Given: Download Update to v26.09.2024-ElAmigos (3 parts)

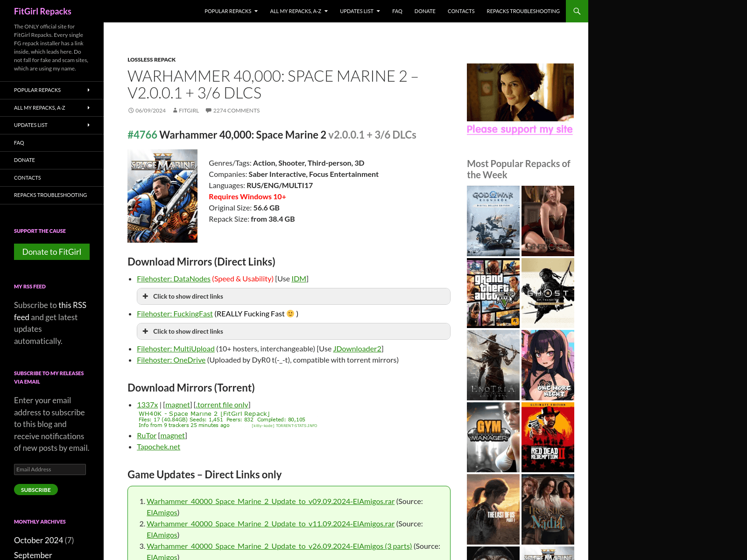Looking at the screenshot, I should tap(279, 546).
